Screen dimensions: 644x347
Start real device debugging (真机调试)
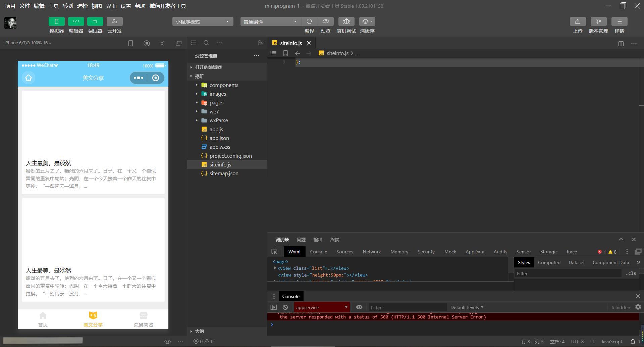click(x=346, y=21)
